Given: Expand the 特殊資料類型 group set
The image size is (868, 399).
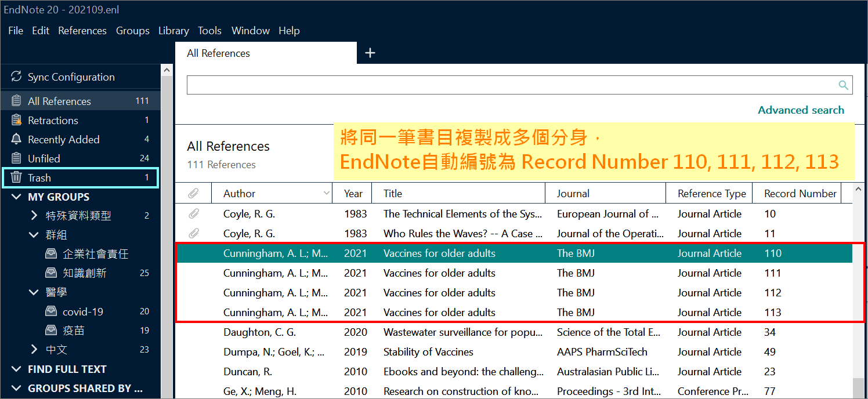Looking at the screenshot, I should pos(34,216).
